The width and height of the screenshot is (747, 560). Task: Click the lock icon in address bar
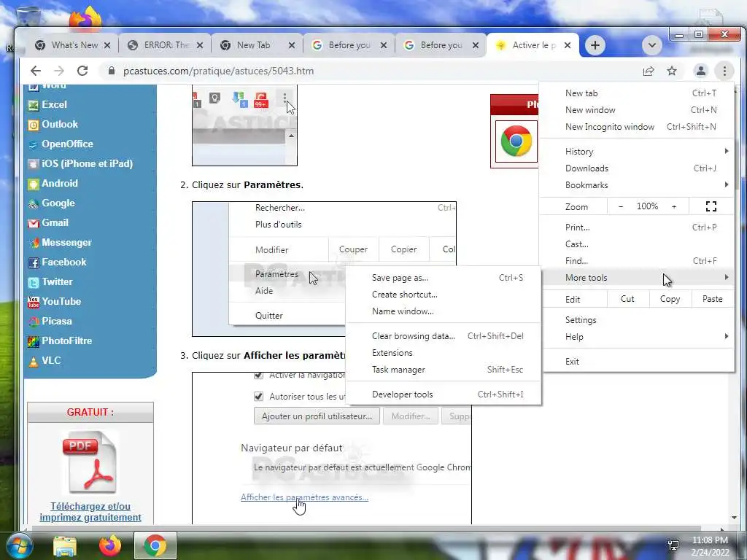(112, 71)
